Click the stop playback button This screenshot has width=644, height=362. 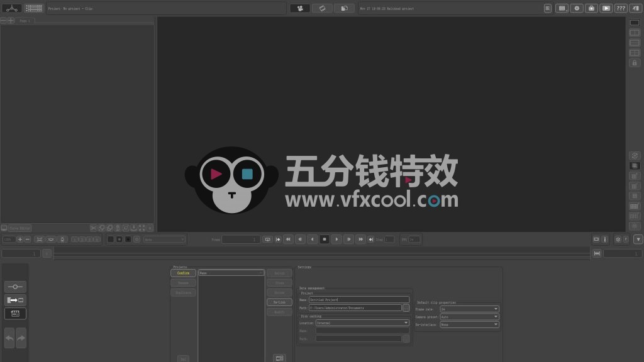tap(325, 239)
